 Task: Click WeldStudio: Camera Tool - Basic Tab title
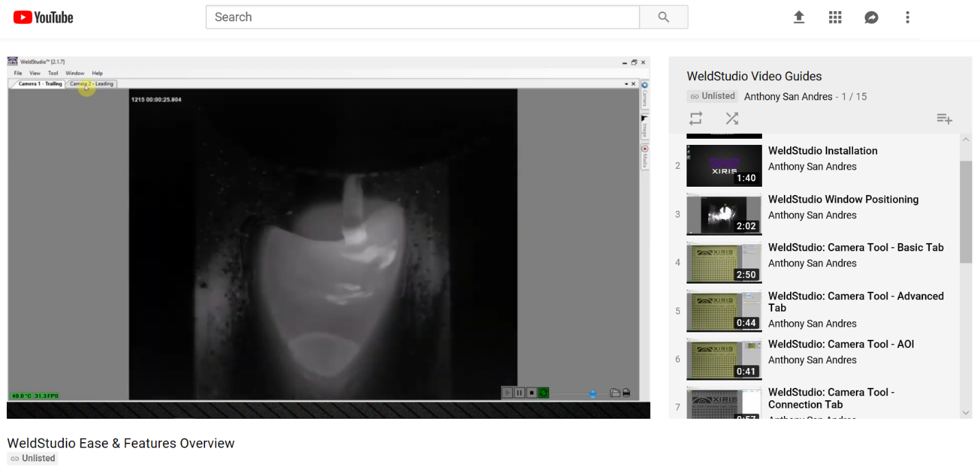[856, 248]
